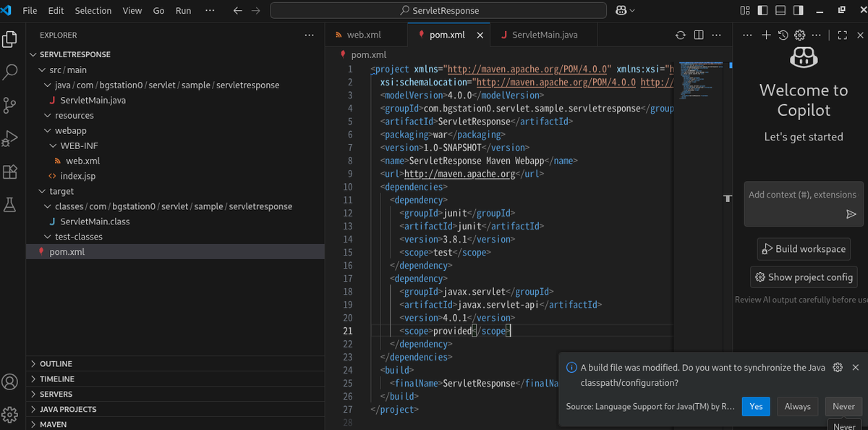The width and height of the screenshot is (868, 430).
Task: Open the Selection menu
Action: (93, 11)
